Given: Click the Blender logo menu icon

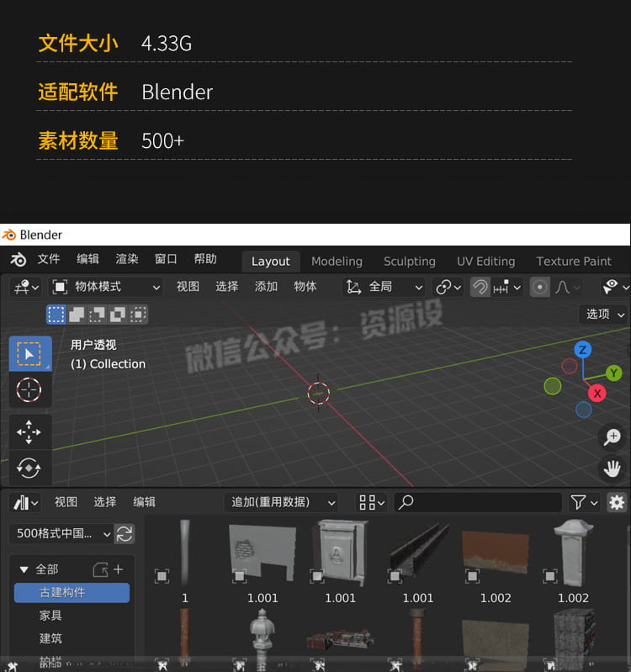Looking at the screenshot, I should pyautogui.click(x=18, y=260).
